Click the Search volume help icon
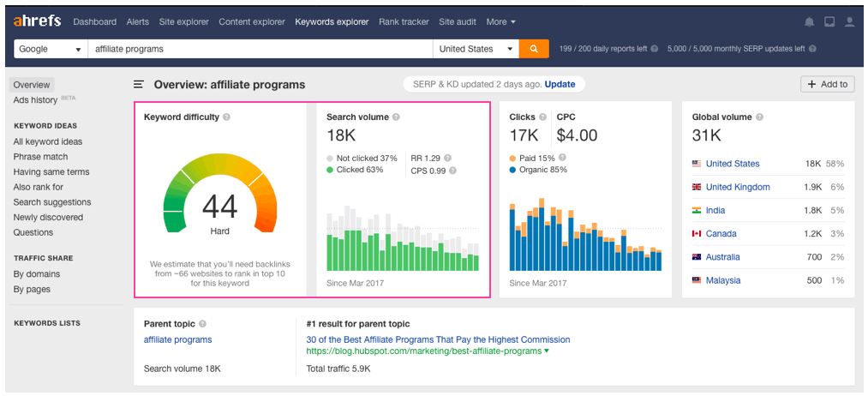This screenshot has width=868, height=396. pos(396,117)
